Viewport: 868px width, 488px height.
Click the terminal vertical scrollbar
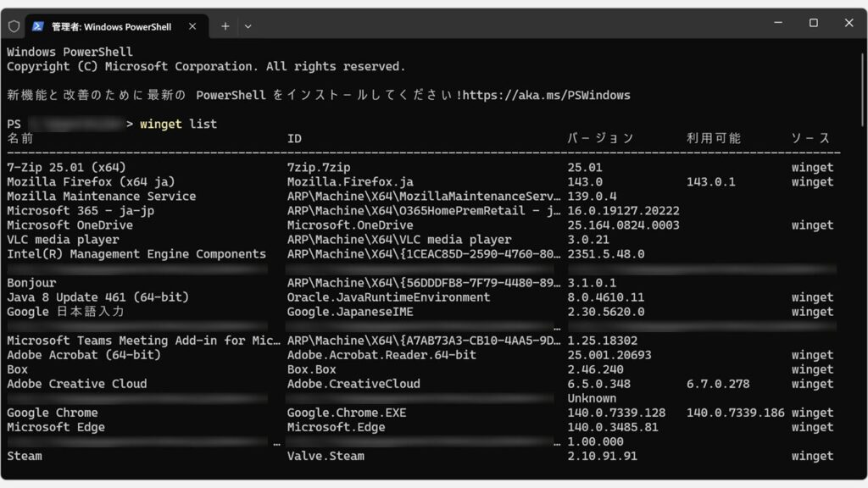pos(862,89)
